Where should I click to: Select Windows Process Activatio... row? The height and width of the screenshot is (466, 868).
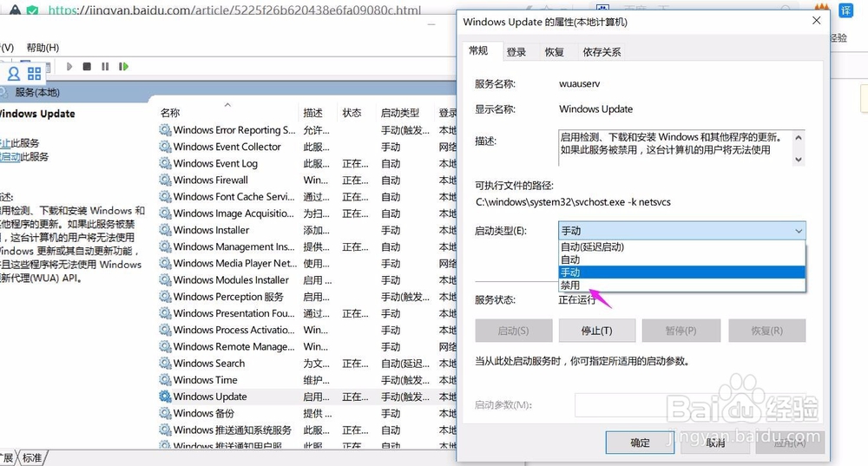pyautogui.click(x=307, y=330)
